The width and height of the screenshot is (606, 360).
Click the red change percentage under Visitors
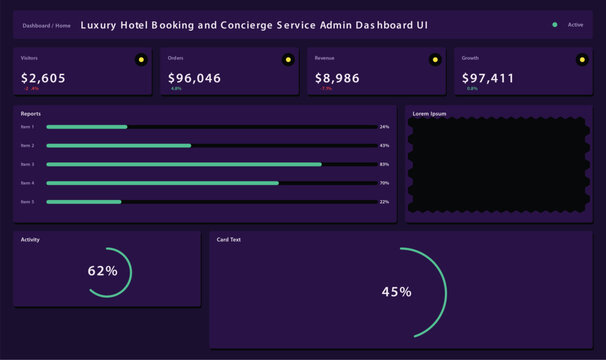point(31,89)
